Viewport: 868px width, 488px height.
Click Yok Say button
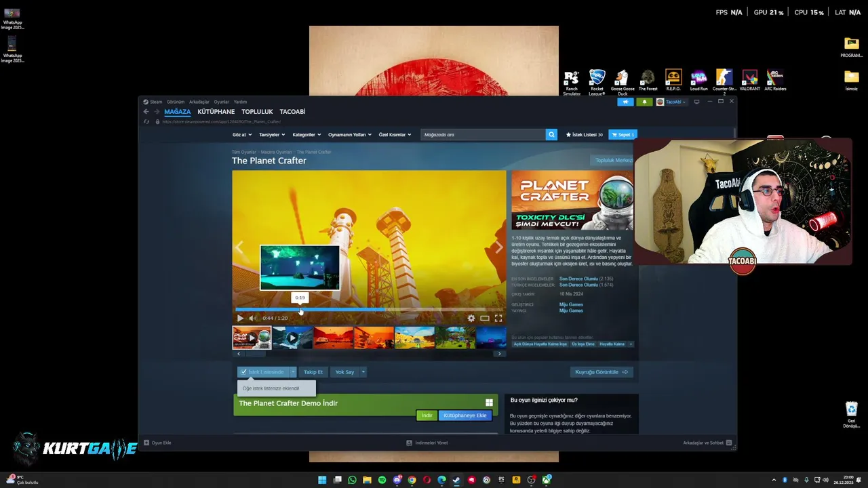[344, 371]
